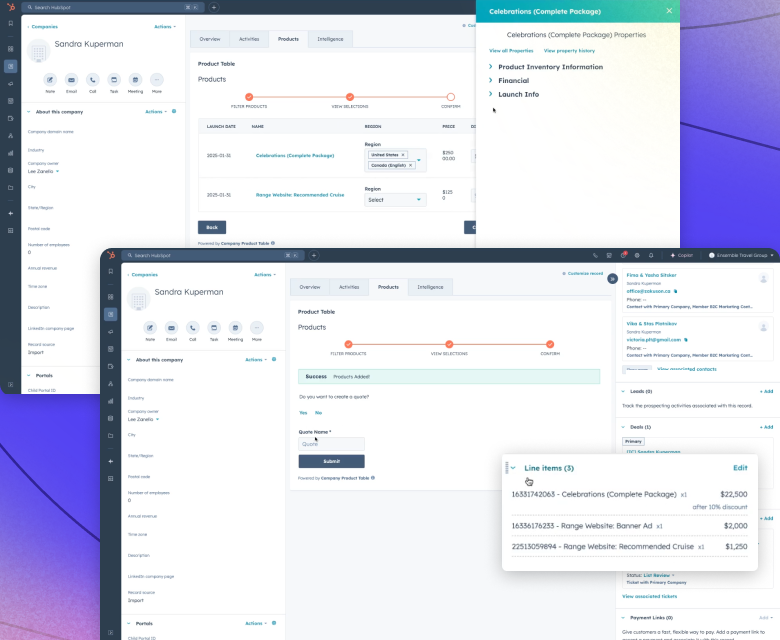Image resolution: width=780 pixels, height=640 pixels.
Task: Click the Note icon in the upper window
Action: (x=50, y=80)
